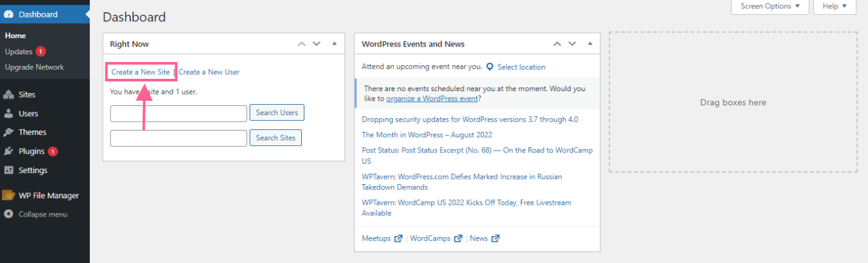Open the Sites menu
Viewport: 868px width, 263px height.
pos(45,94)
